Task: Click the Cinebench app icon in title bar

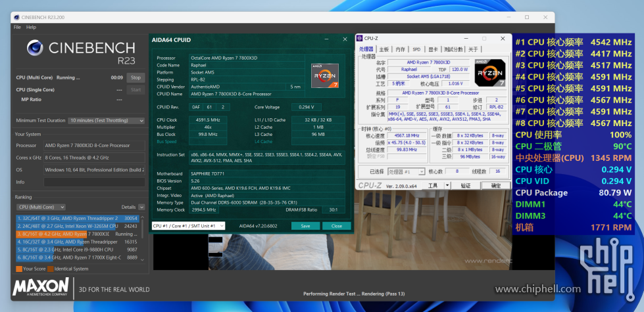Action: (x=16, y=17)
